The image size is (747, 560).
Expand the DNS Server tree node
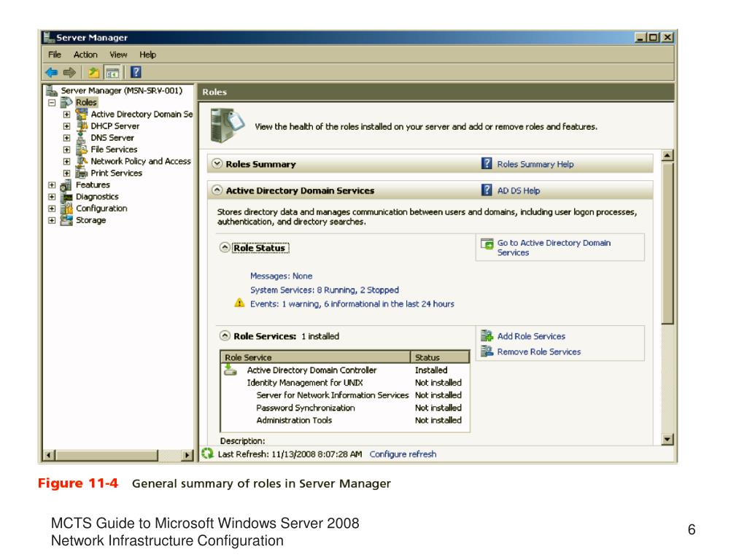coord(66,138)
